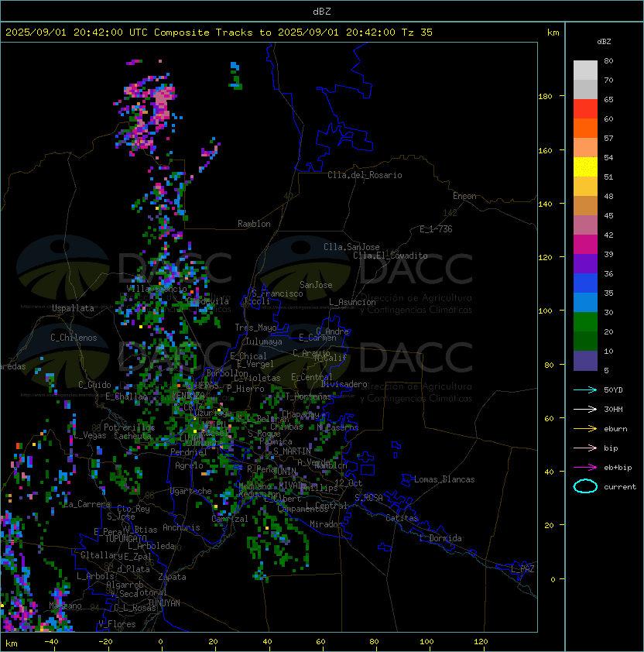Click the E_1-736 label
Image resolution: width=644 pixels, height=652 pixels.
436,229
